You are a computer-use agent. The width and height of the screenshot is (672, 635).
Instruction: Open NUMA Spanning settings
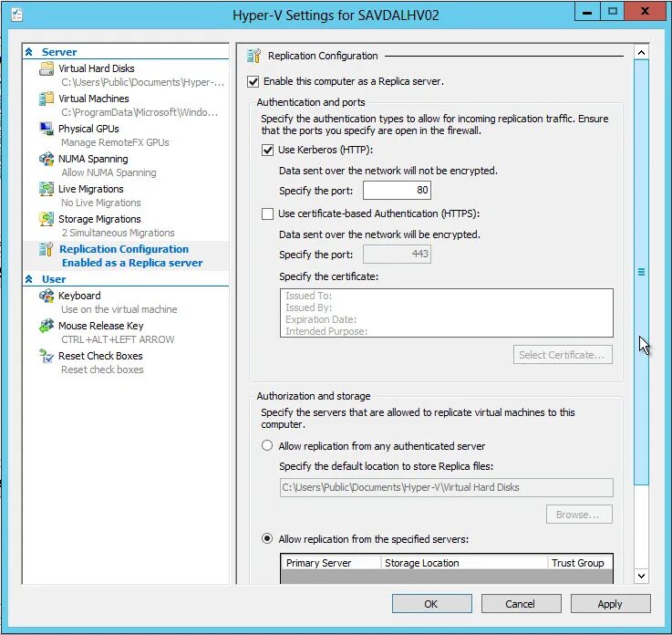click(93, 159)
